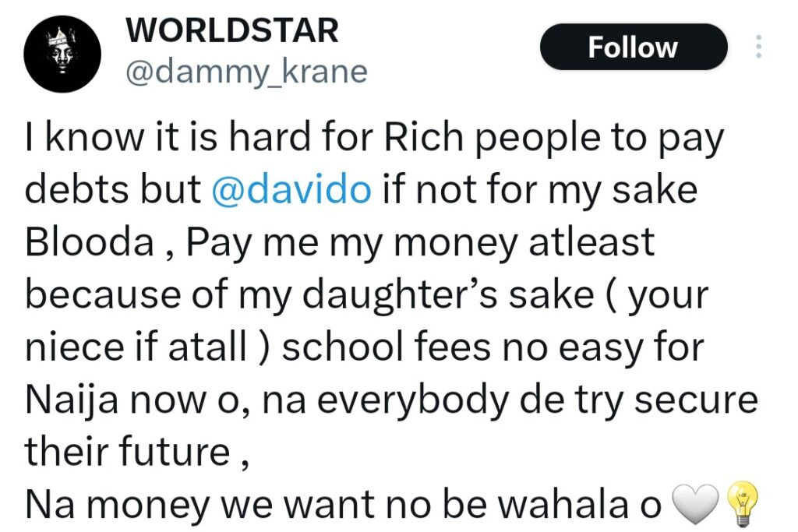Open the @davido mention link
This screenshot has width=798, height=532.
(x=291, y=190)
